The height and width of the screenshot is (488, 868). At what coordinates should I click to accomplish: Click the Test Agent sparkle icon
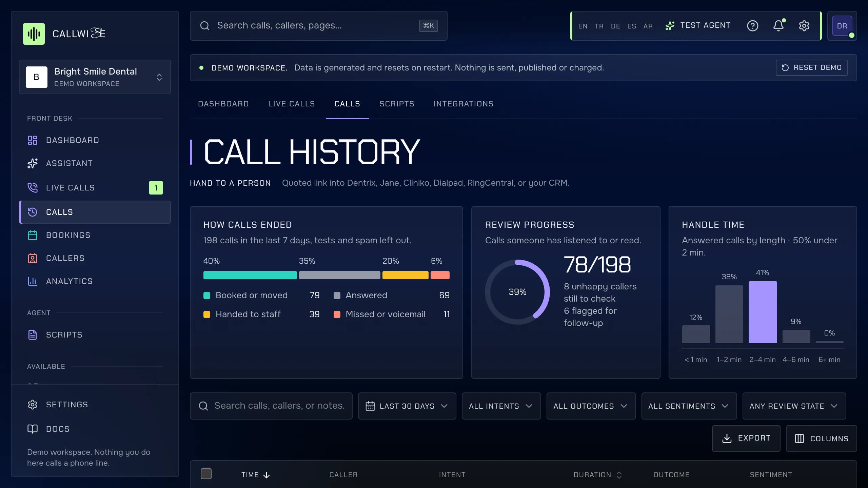point(670,26)
